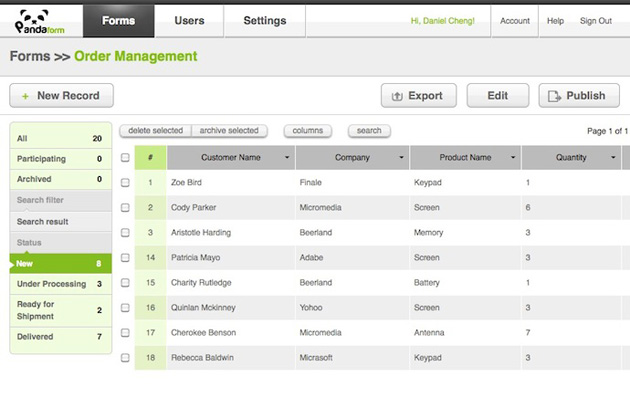The width and height of the screenshot is (630, 397).
Task: Click the Pandaform panda logo
Action: pos(39,21)
